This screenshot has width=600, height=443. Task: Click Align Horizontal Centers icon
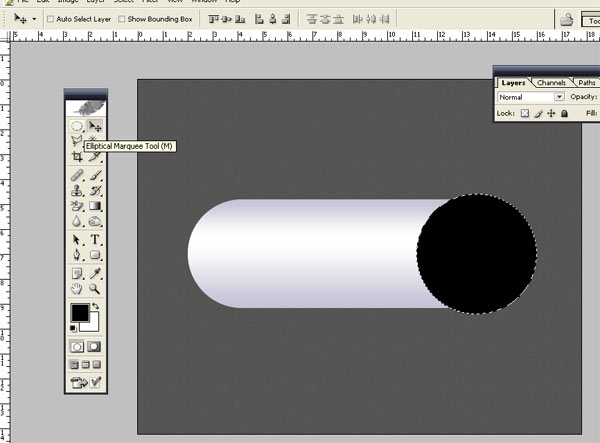click(x=272, y=19)
